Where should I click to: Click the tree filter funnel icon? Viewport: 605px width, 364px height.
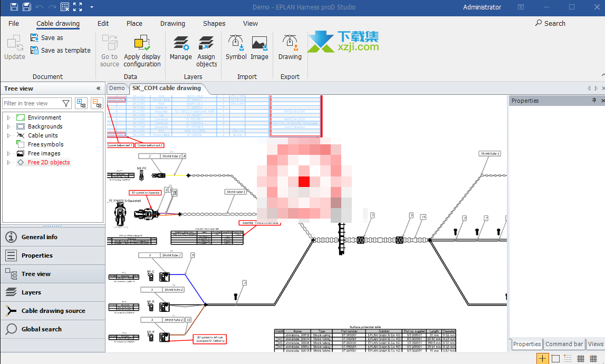(x=66, y=103)
